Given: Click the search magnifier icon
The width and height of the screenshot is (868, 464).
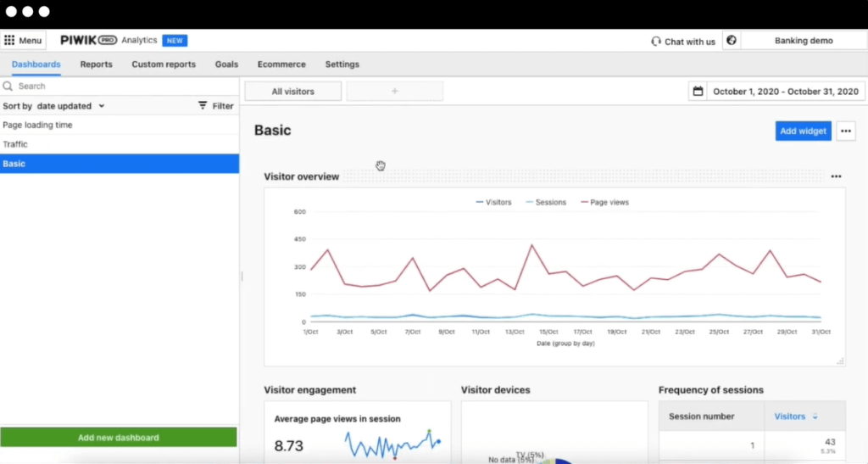Looking at the screenshot, I should (x=8, y=86).
